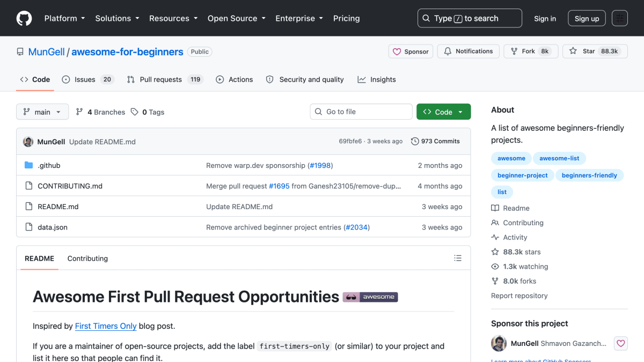This screenshot has height=362, width=644.
Task: Click the Notifications bell button
Action: [469, 51]
